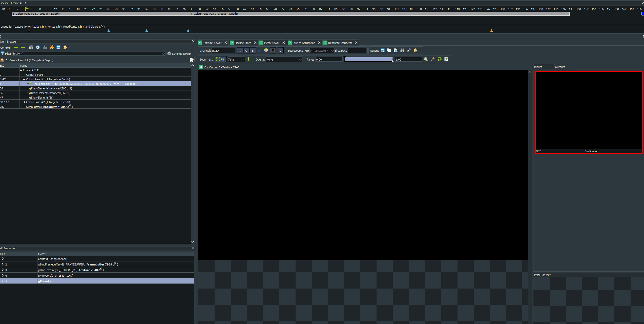Open the Channels RGBA dropdown

pyautogui.click(x=223, y=51)
